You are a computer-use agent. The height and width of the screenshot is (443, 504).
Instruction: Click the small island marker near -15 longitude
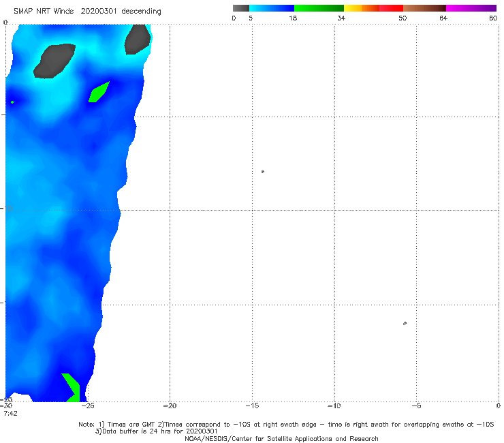(x=263, y=172)
